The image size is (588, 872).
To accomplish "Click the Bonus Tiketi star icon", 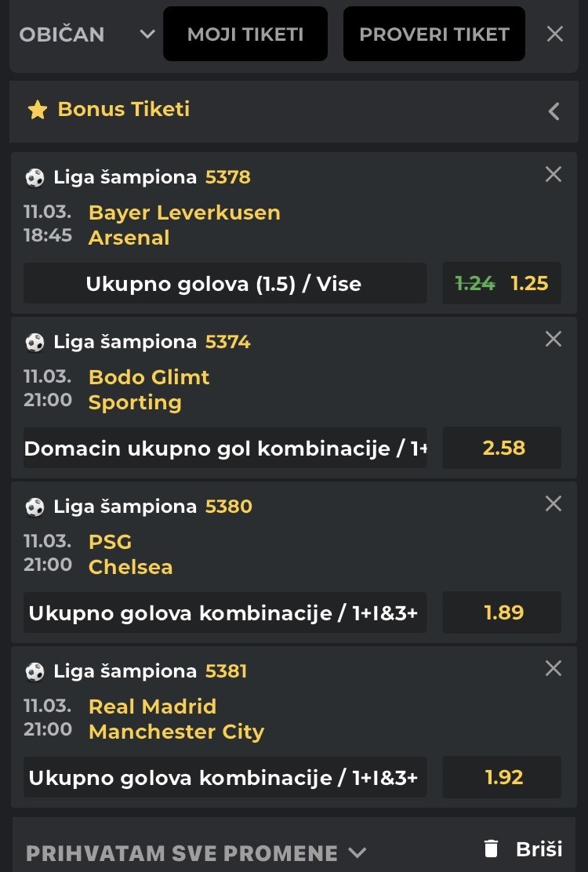I will tap(38, 110).
